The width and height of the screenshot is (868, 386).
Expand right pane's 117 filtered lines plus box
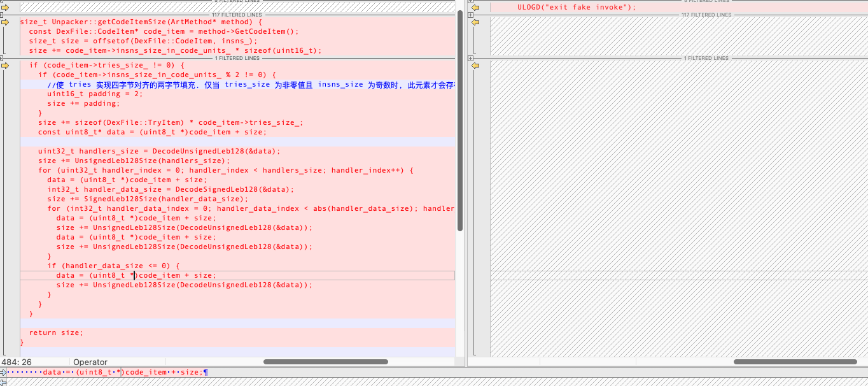point(470,15)
